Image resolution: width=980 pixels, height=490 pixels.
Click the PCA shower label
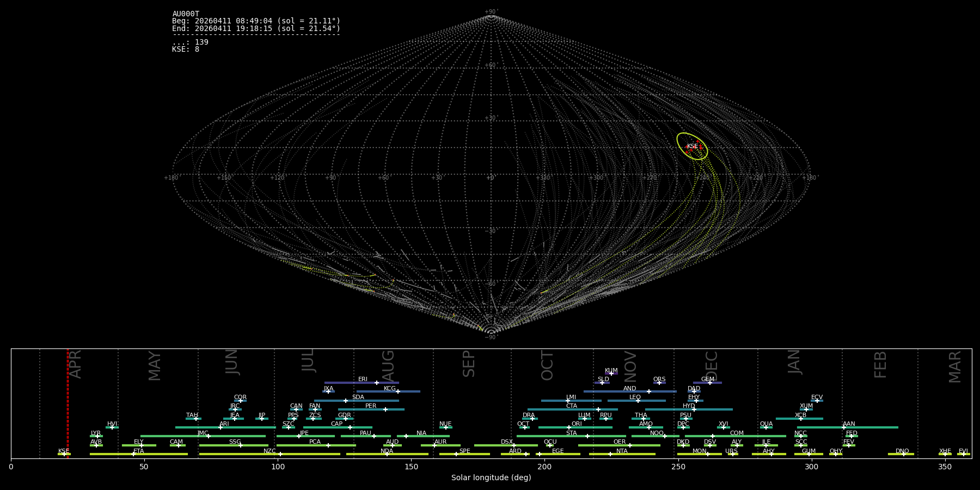pyautogui.click(x=315, y=442)
